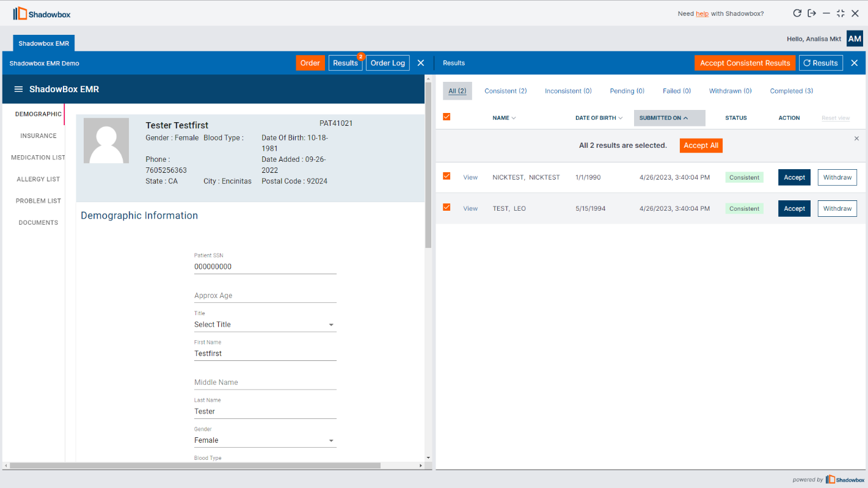Click the scroll right arrow in EMR panel

(420, 465)
